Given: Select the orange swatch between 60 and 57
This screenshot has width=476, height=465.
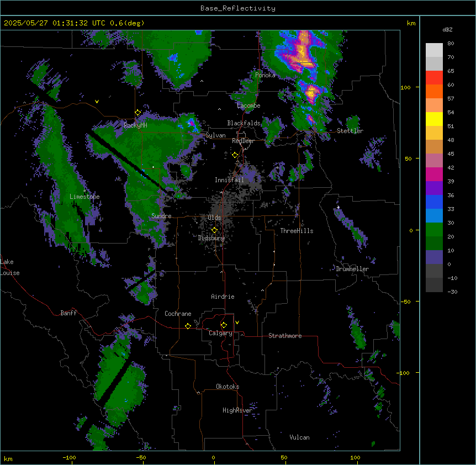Looking at the screenshot, I should click(x=434, y=92).
